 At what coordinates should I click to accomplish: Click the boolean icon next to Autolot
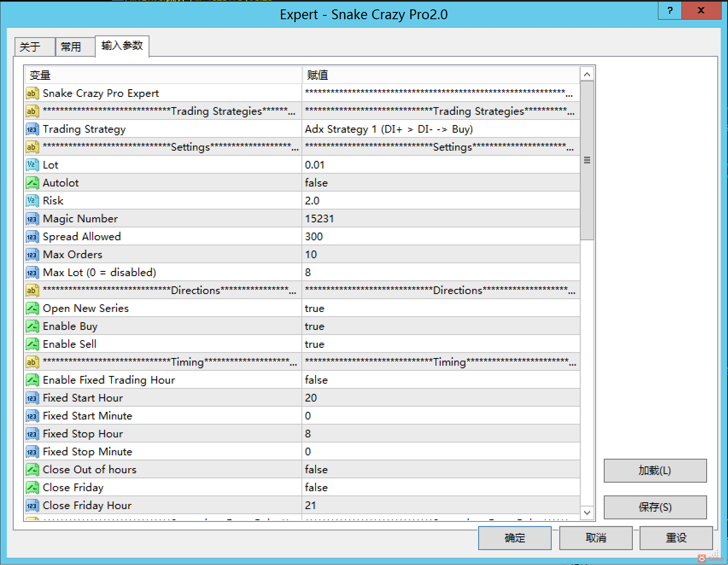point(32,183)
